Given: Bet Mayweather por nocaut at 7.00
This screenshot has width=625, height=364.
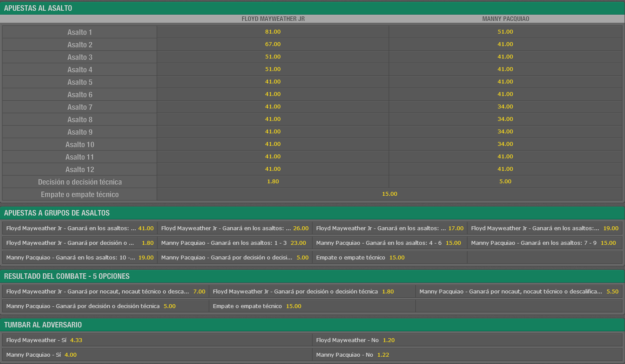Looking at the screenshot, I should [x=105, y=292].
